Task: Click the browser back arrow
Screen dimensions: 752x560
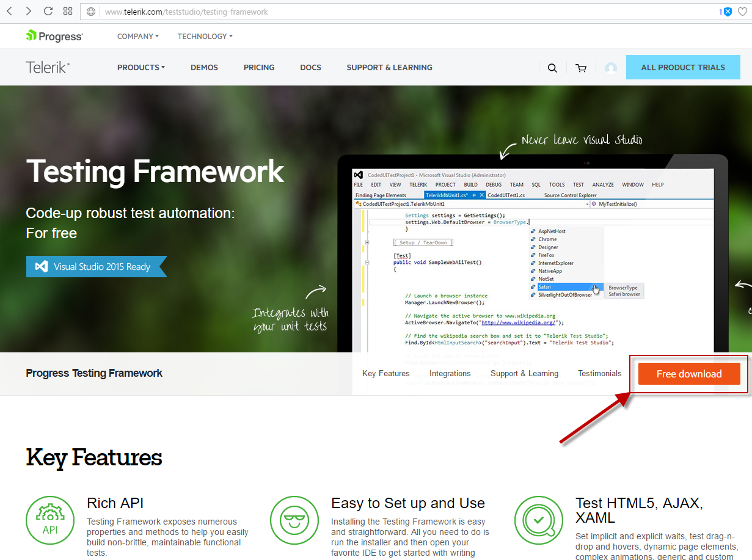Action: click(x=9, y=12)
